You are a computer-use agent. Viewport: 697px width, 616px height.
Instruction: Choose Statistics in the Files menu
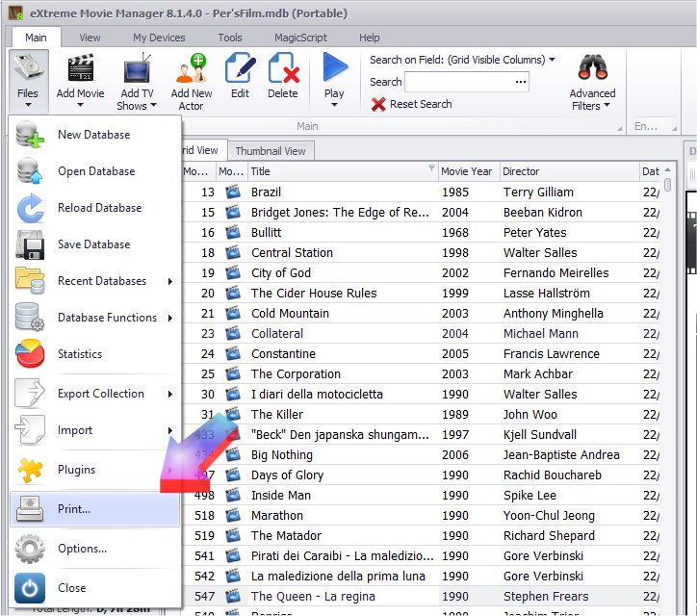point(79,354)
